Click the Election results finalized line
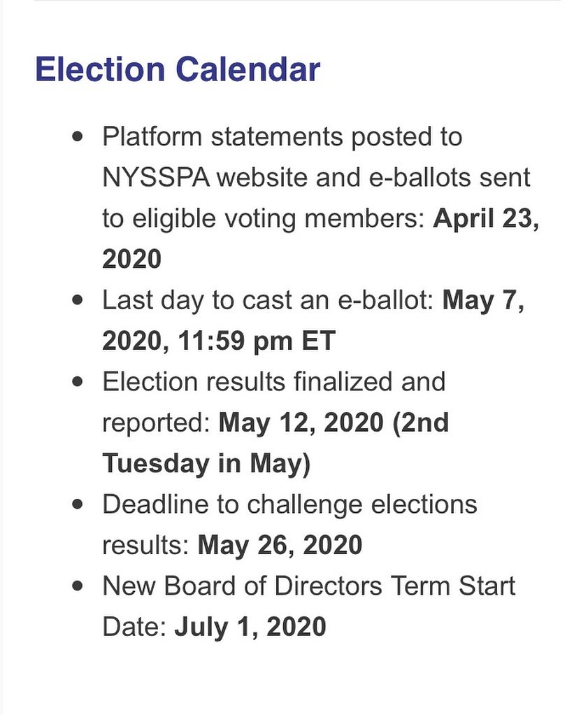588x715 pixels. point(274,381)
